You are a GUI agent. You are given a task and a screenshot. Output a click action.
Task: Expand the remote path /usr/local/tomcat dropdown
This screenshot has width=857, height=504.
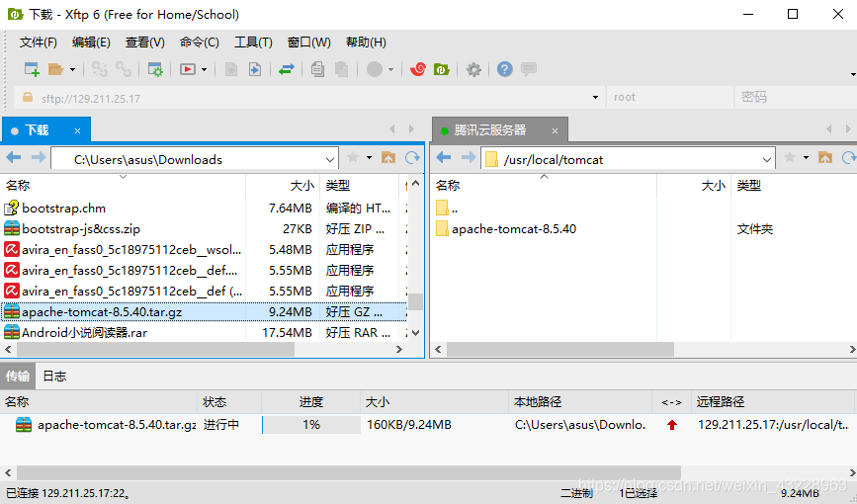[x=766, y=160]
